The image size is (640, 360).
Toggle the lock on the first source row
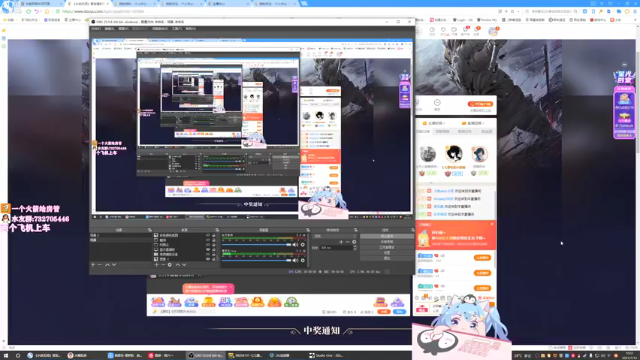pos(214,235)
